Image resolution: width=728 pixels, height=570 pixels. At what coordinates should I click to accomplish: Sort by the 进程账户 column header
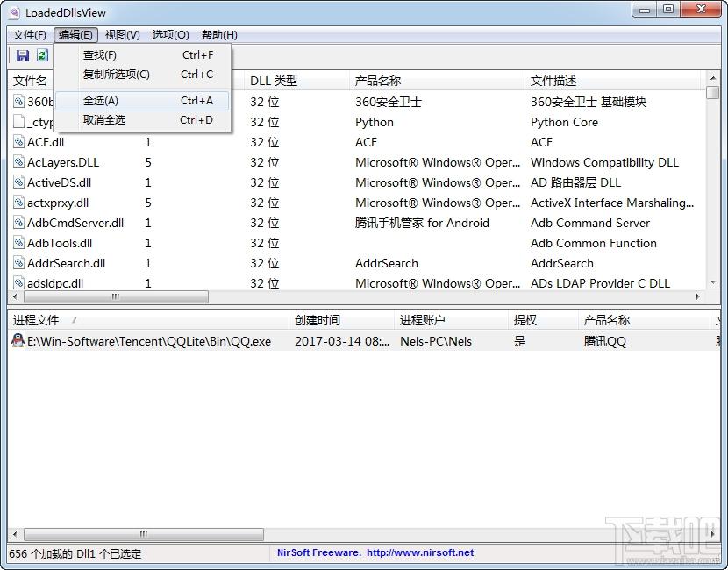point(452,320)
